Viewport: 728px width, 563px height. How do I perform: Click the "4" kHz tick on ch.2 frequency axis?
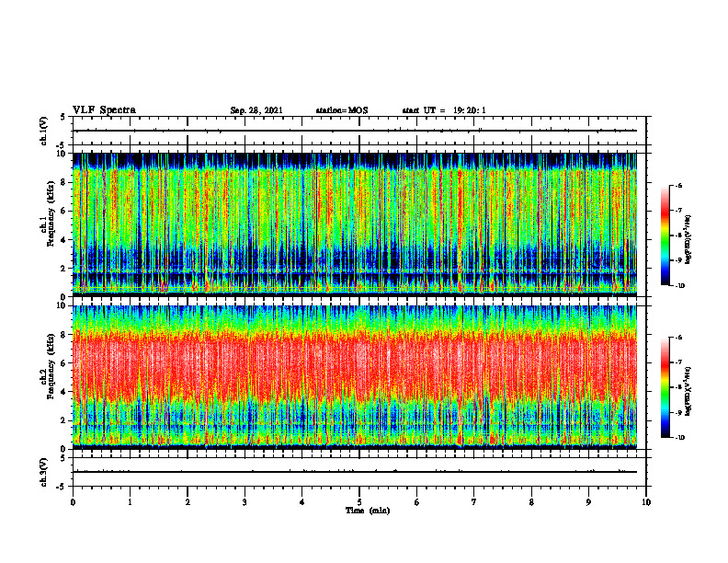tap(64, 393)
